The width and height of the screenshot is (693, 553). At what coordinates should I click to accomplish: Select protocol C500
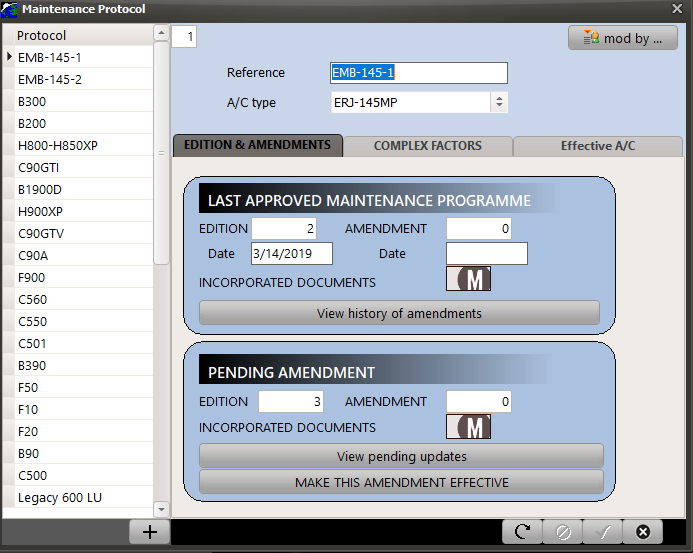pos(84,476)
